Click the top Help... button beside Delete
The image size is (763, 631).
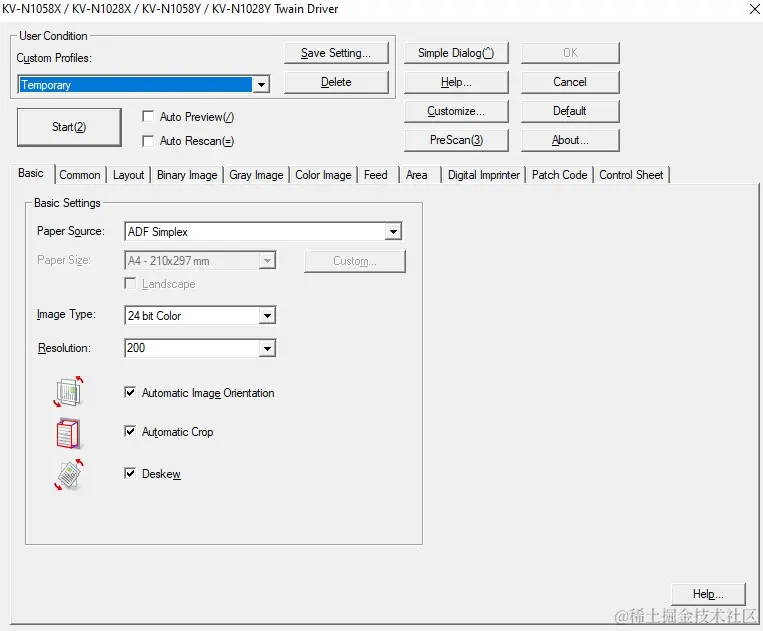(456, 82)
